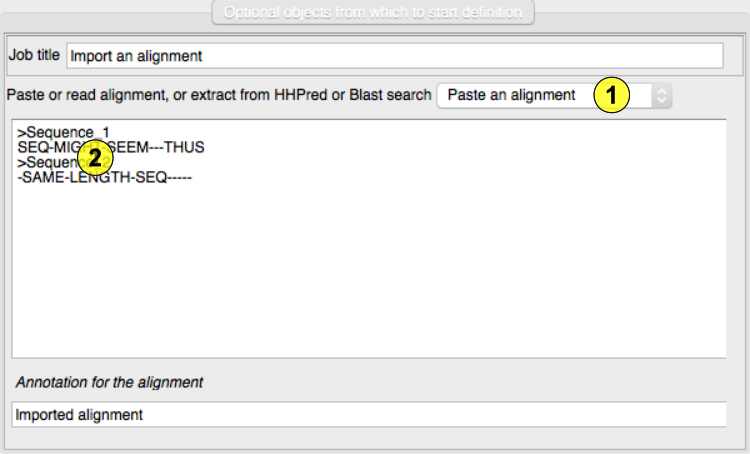Click the 'Job title' label
Viewport: 750px width, 454px height.
[x=34, y=55]
